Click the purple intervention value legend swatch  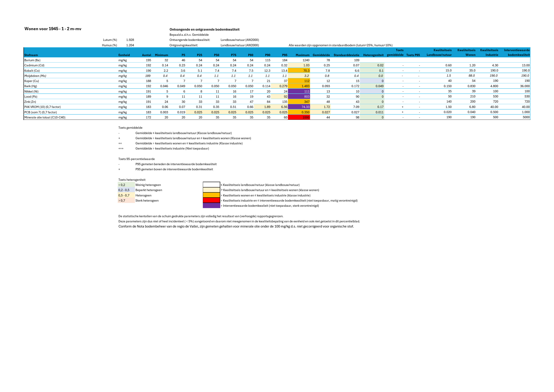coord(211,206)
